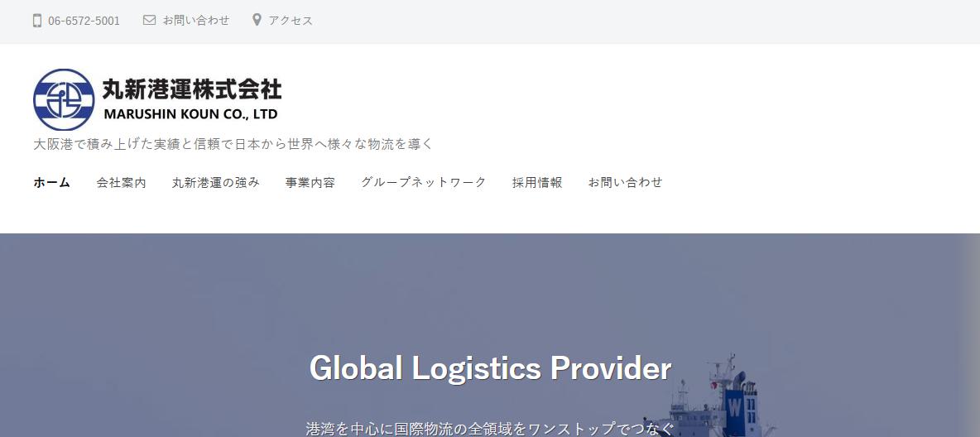This screenshot has height=437, width=980.
Task: Open the お問い合わせ navigation menu item
Action: [x=625, y=183]
